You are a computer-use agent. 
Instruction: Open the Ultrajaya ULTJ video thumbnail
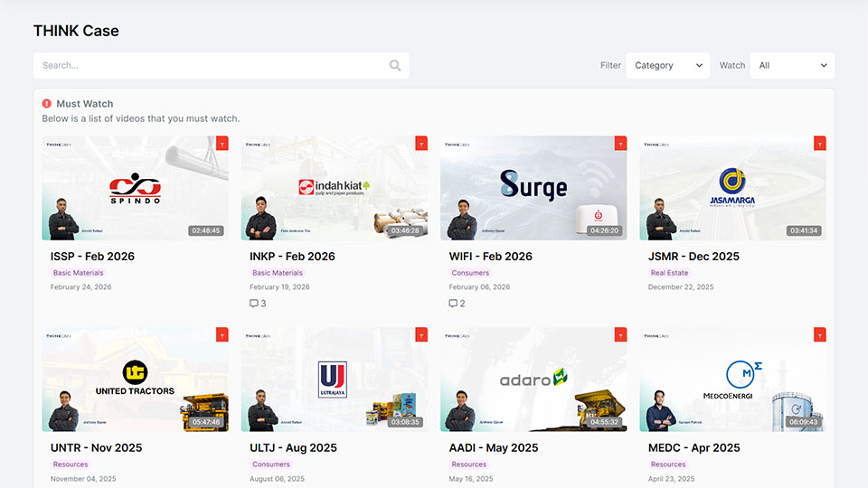pyautogui.click(x=334, y=380)
